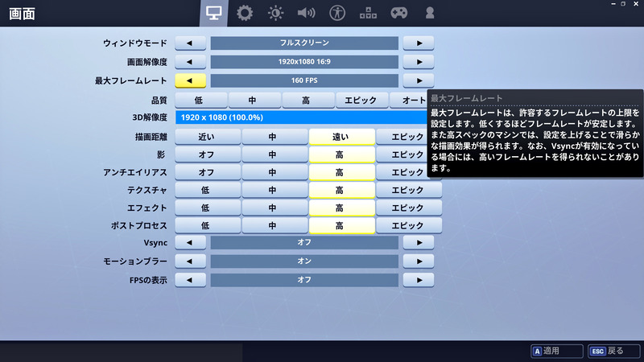Set エフェクト to 中
This screenshot has height=362, width=644.
point(275,208)
